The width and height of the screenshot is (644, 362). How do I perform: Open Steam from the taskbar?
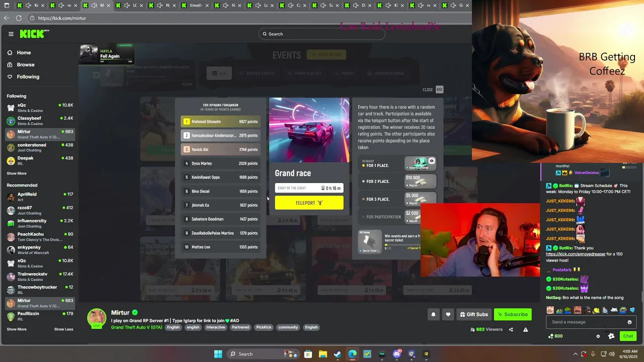pyautogui.click(x=338, y=354)
